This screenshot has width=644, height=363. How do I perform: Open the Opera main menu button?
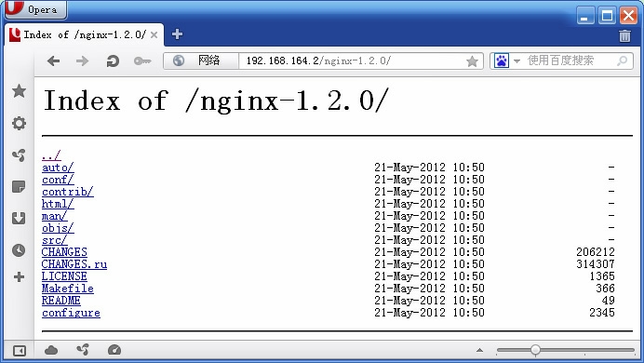[36, 9]
